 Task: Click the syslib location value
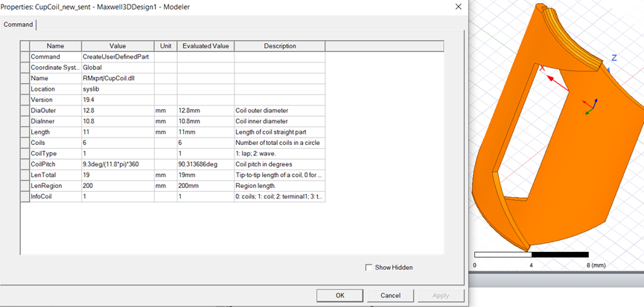[118, 89]
